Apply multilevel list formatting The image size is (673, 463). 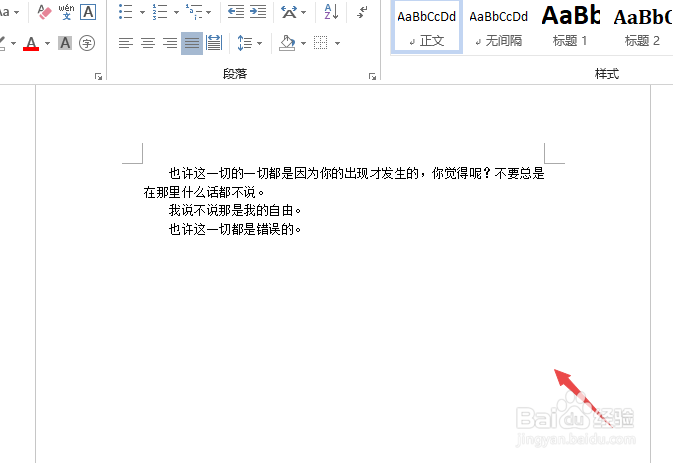click(194, 12)
